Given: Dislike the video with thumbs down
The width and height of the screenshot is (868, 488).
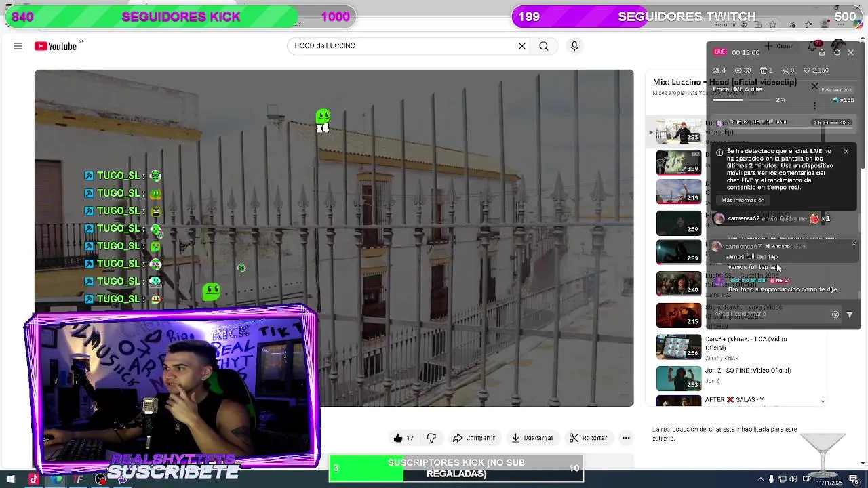Looking at the screenshot, I should [431, 438].
